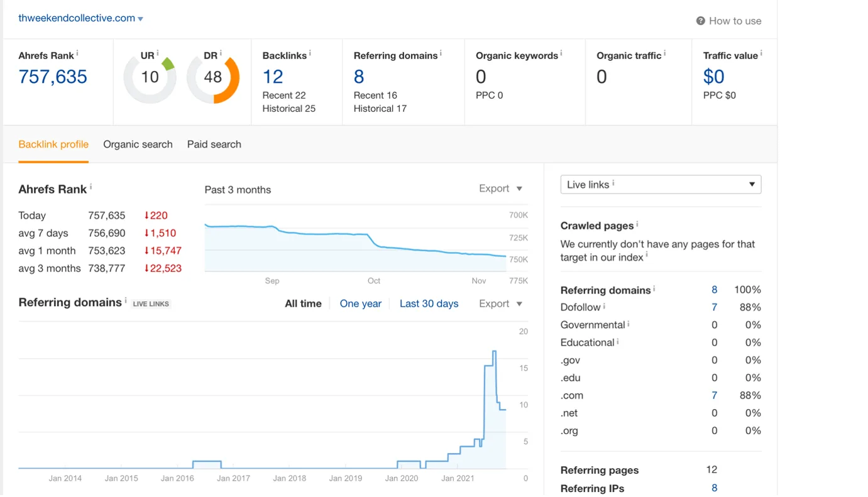Switch to the Backlink profile tab

[x=53, y=145]
